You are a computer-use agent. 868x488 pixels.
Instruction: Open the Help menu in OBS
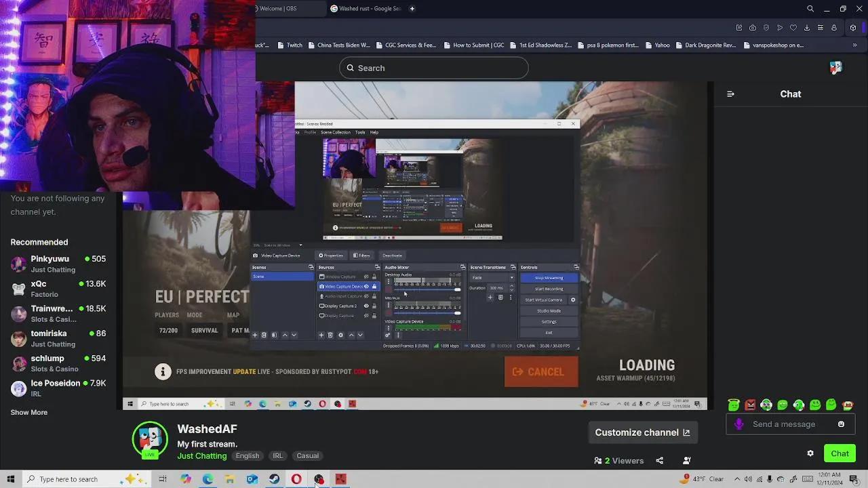coord(374,132)
